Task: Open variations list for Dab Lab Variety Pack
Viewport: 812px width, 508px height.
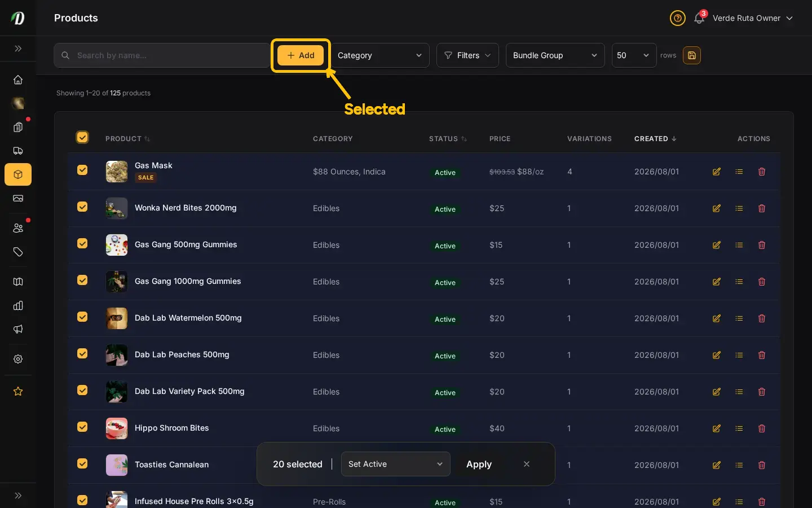Action: [739, 392]
